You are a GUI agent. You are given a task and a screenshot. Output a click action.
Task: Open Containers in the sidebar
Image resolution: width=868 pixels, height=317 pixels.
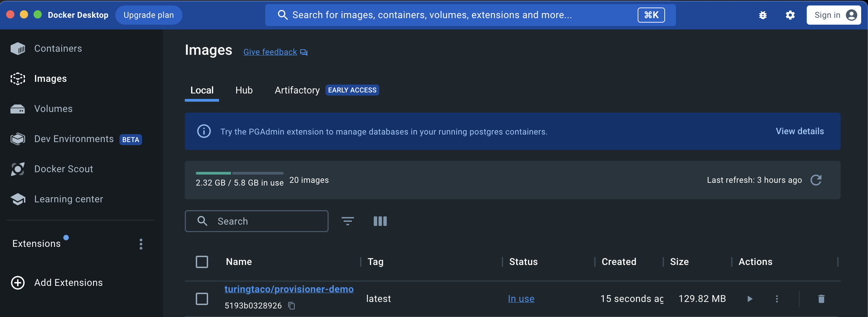coord(58,49)
